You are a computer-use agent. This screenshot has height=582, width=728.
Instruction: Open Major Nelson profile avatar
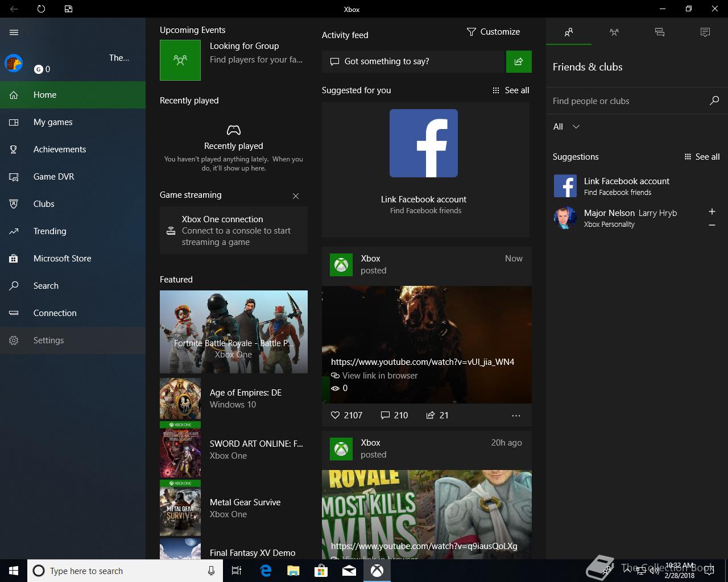tap(565, 218)
